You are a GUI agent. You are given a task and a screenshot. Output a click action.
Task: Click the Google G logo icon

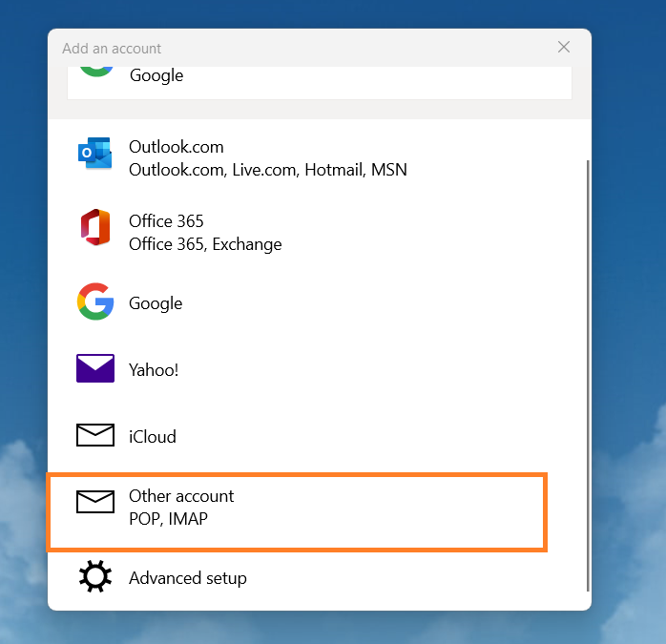tap(95, 301)
